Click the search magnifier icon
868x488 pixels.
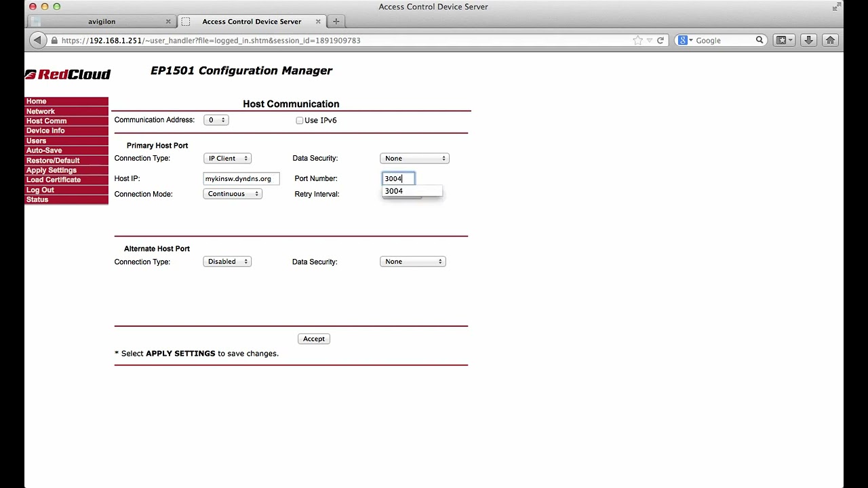[x=759, y=41]
